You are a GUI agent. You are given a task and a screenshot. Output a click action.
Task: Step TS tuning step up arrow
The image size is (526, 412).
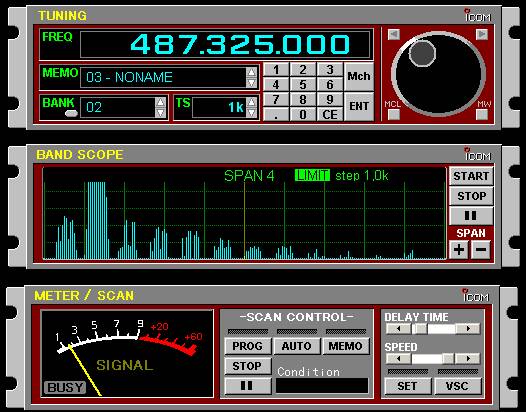tap(251, 102)
